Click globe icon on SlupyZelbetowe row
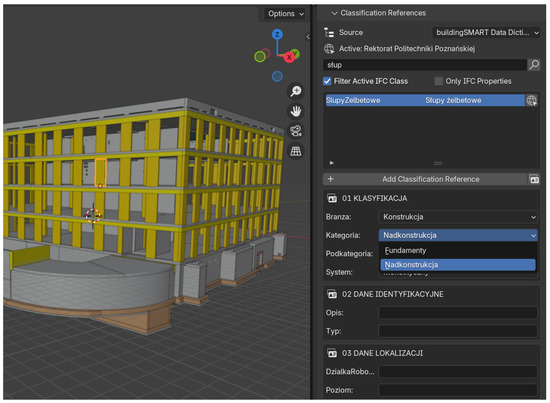This screenshot has height=403, width=550. tap(531, 100)
